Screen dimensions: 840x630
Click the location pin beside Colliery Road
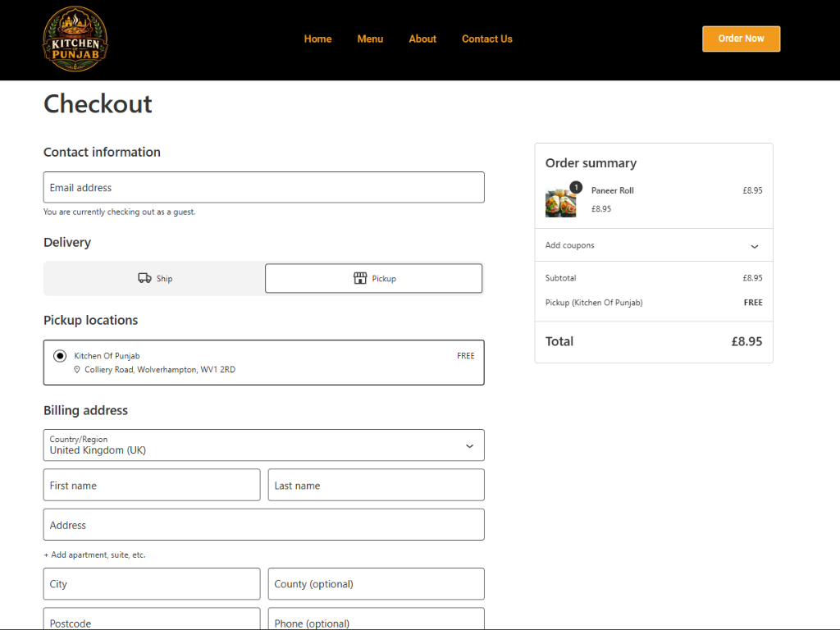click(77, 370)
